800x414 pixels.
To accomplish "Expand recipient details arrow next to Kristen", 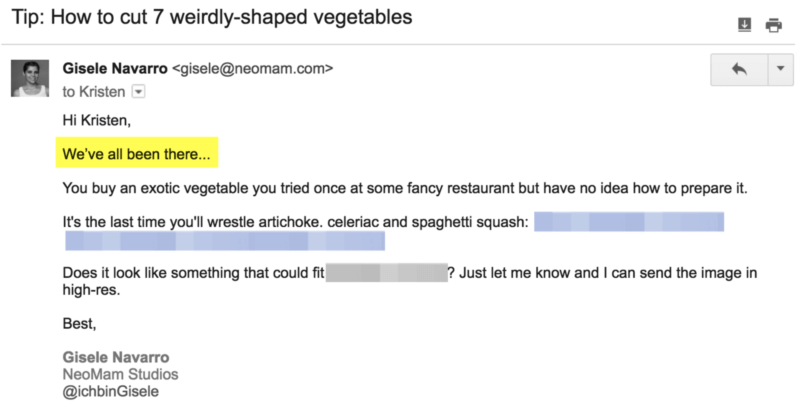I will click(139, 91).
